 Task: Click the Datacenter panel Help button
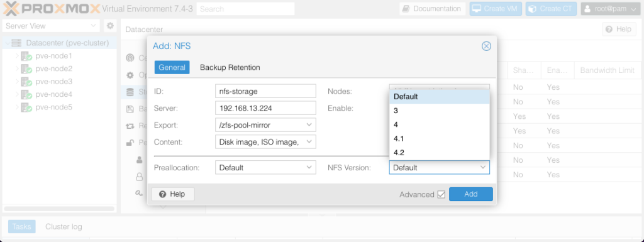619,29
